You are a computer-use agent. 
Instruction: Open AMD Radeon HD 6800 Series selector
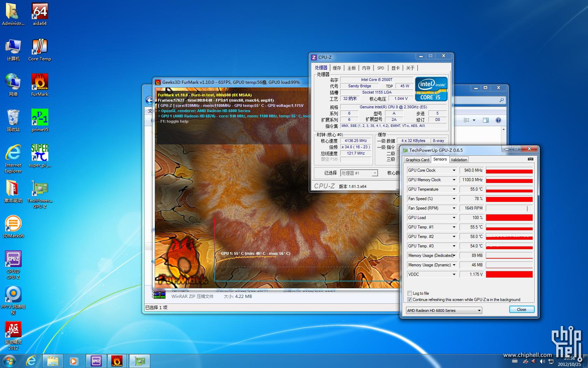pos(444,311)
